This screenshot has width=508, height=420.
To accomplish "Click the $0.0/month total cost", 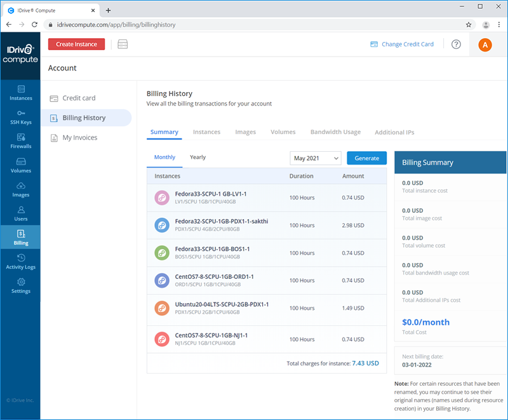I will coord(425,322).
